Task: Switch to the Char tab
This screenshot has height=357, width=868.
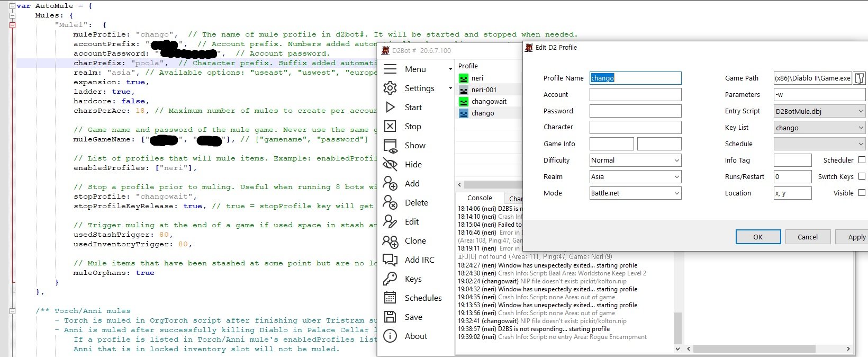Action: tap(515, 199)
